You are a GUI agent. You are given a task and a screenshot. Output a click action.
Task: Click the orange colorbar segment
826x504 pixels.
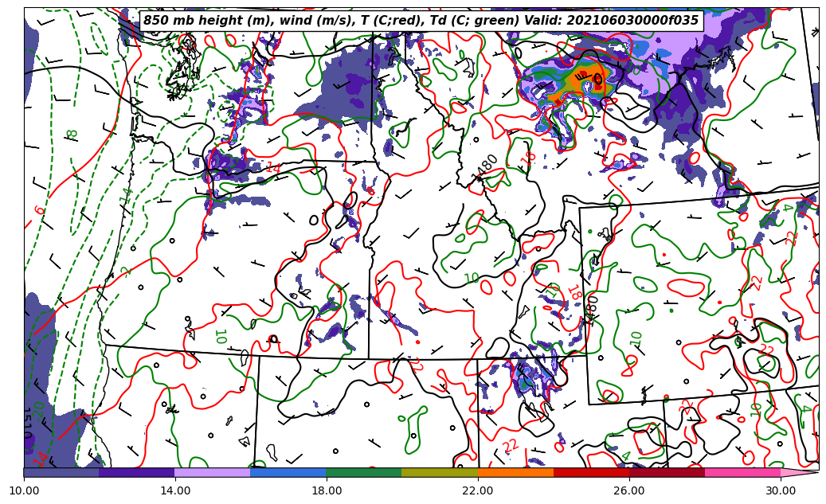click(515, 472)
